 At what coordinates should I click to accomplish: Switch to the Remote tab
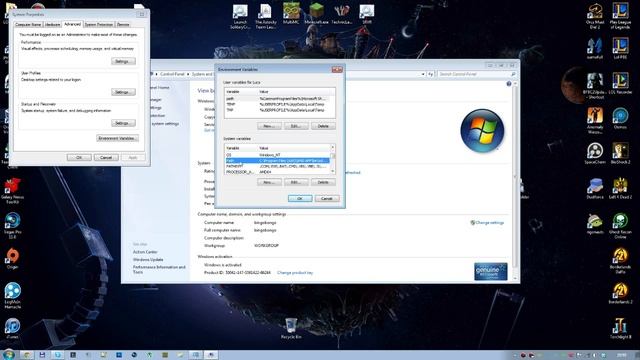(x=123, y=24)
